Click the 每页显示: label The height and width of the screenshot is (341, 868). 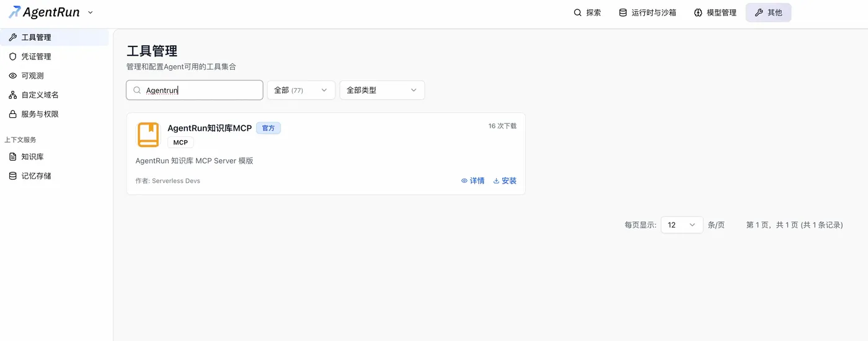pos(640,225)
